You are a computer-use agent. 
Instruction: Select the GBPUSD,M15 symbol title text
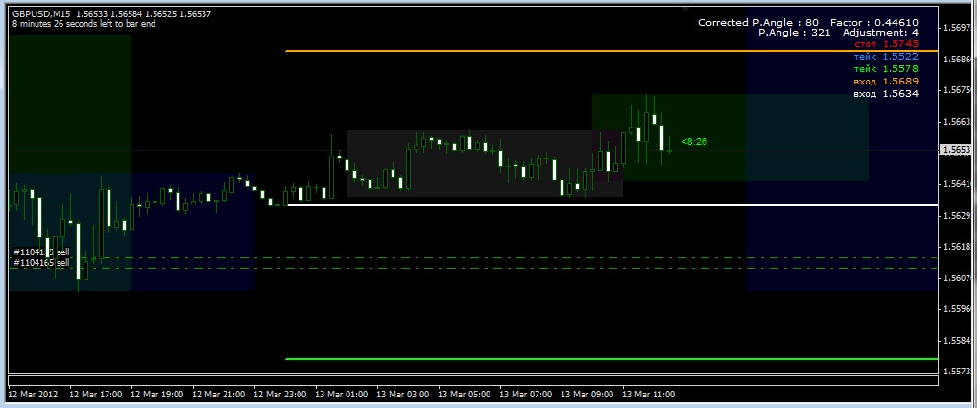tap(41, 13)
